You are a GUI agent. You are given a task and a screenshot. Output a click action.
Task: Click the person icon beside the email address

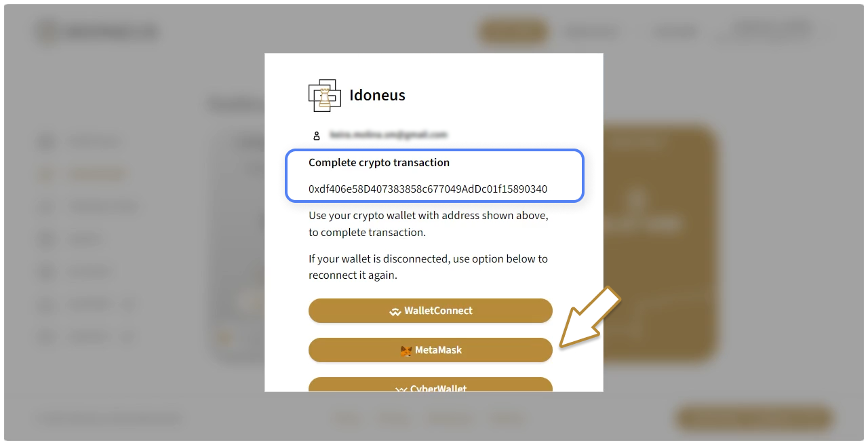pyautogui.click(x=317, y=135)
